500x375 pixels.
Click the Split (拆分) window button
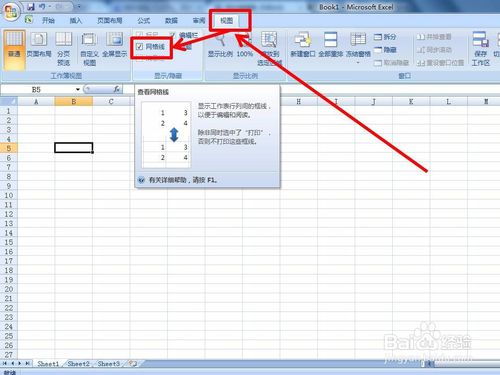pos(385,37)
